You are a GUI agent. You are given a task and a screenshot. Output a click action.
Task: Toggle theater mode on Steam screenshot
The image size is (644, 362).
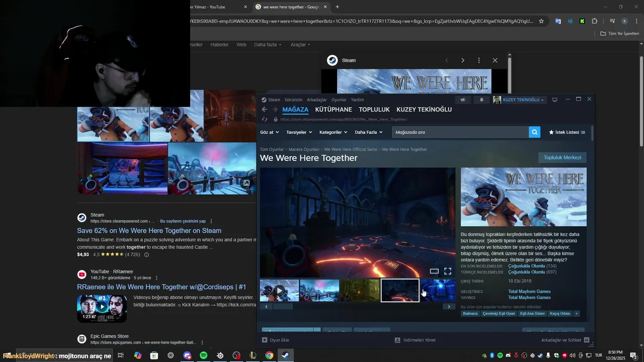coord(434,271)
